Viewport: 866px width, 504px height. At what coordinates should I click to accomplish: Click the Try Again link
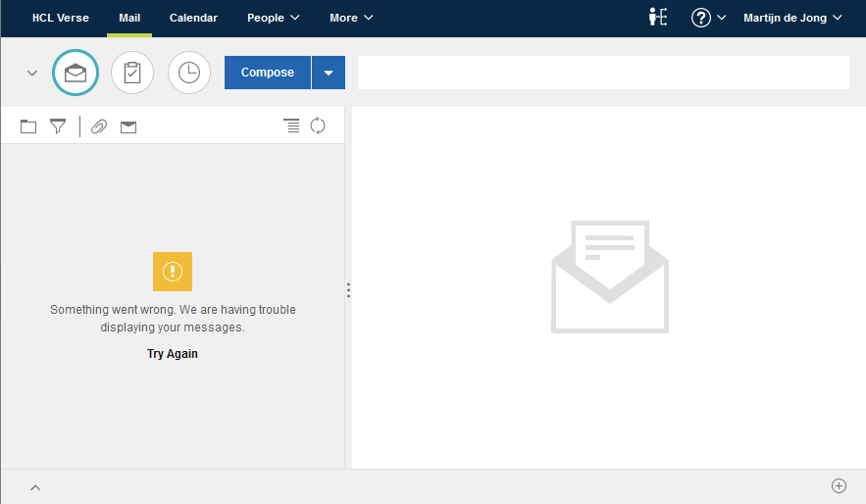(173, 354)
